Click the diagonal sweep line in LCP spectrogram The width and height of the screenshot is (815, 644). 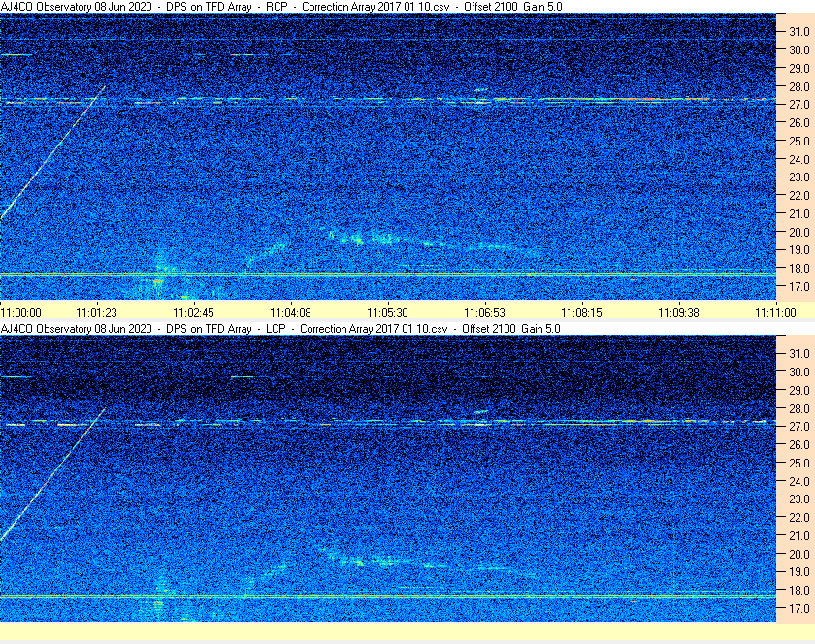tap(52, 474)
